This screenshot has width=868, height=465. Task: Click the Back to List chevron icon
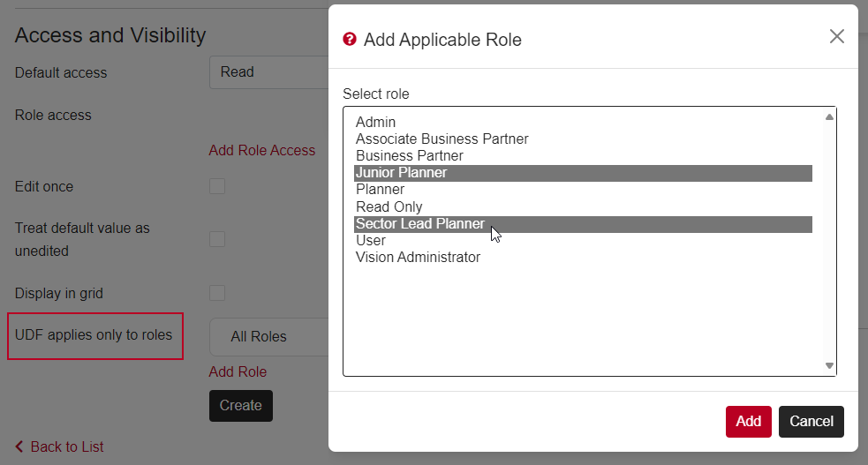click(x=19, y=446)
